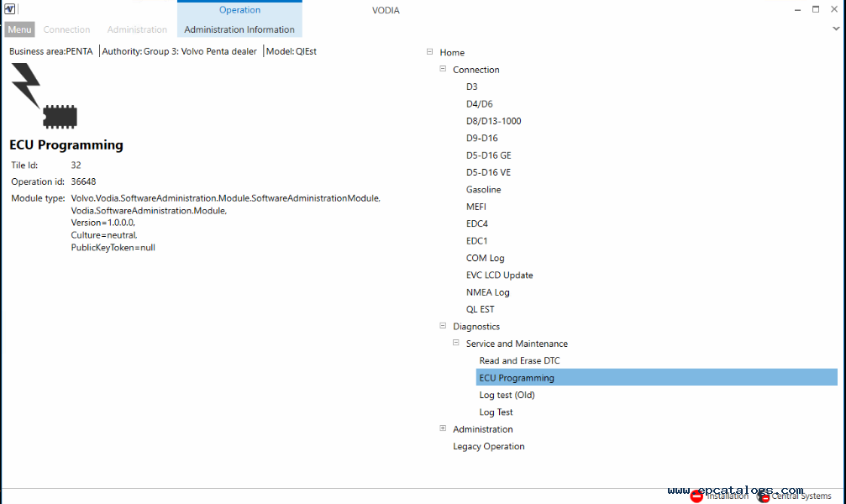Image resolution: width=846 pixels, height=504 pixels.
Task: Select Log test (Old) in the tree
Action: 507,395
